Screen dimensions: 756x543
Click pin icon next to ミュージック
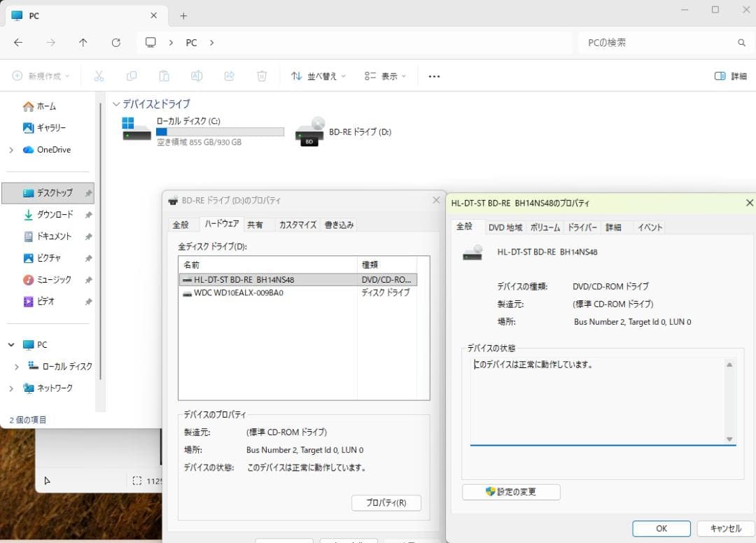tap(88, 280)
